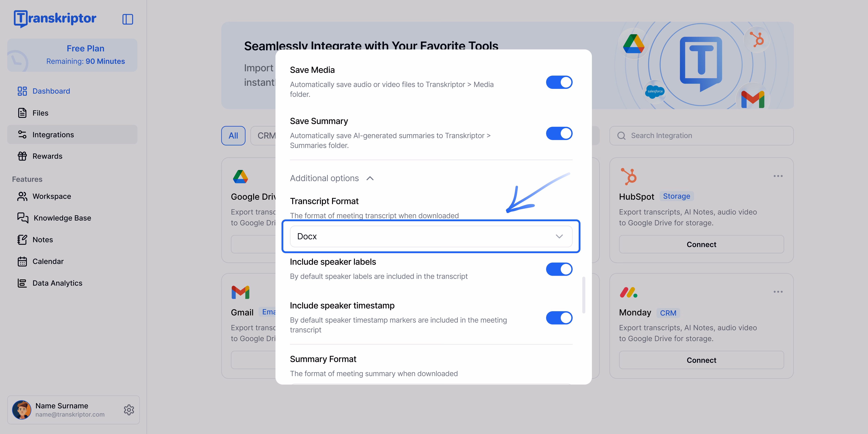Click the Data Analytics icon
Viewport: 868px width, 434px height.
point(22,283)
